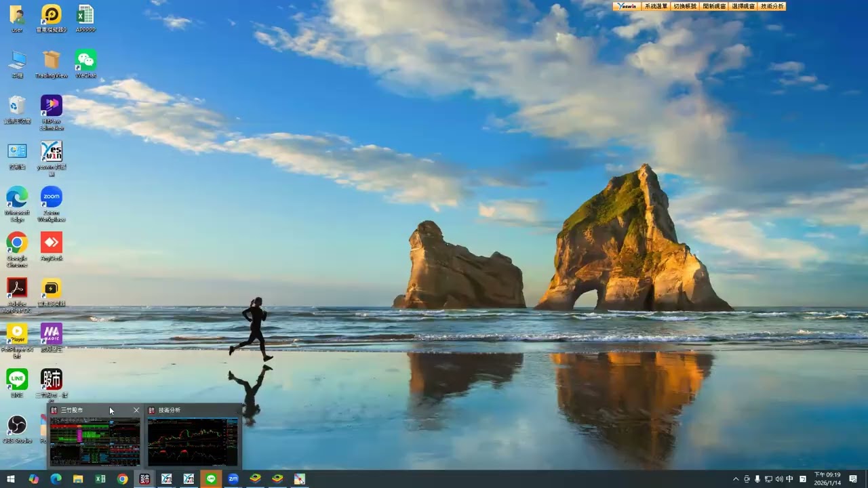Open the Adobe Acrobat DC desktop shortcut
Image resolution: width=868 pixels, height=488 pixels.
17,295
